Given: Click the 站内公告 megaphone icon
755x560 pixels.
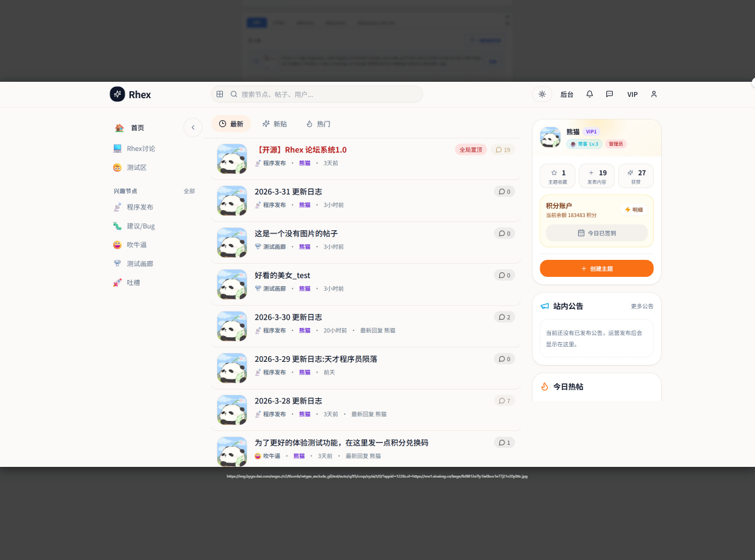Looking at the screenshot, I should point(545,306).
